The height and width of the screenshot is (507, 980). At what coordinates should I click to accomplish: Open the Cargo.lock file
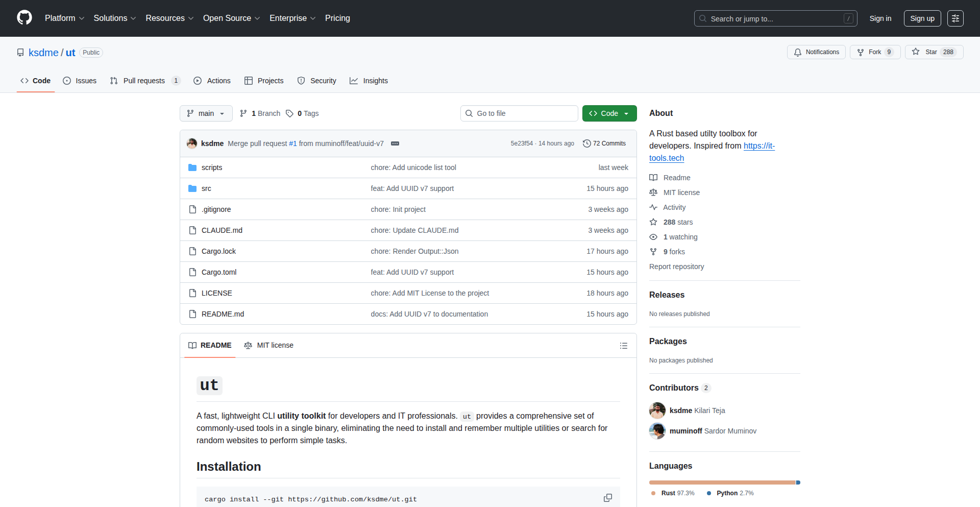click(218, 251)
